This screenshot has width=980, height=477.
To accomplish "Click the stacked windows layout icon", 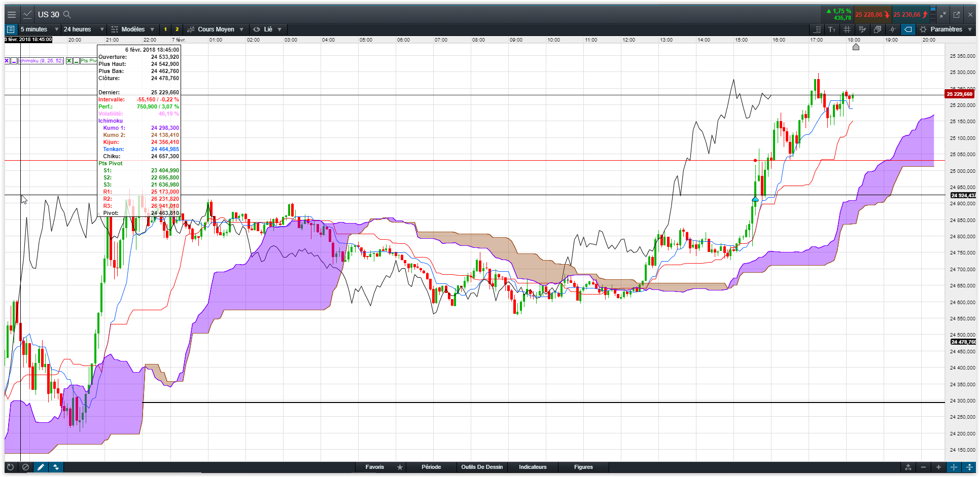I will (x=878, y=29).
